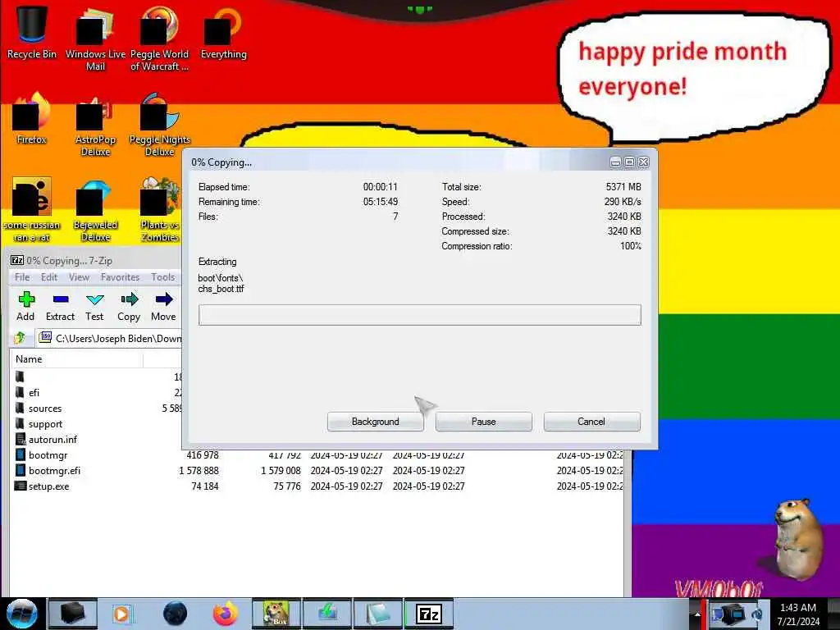This screenshot has width=840, height=630.
Task: Click the media player taskbar icon
Action: pos(122,614)
